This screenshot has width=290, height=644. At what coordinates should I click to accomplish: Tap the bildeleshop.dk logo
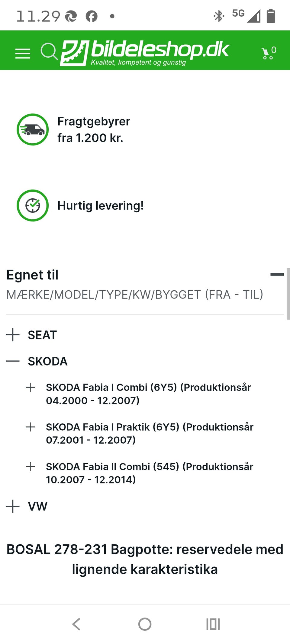145,53
